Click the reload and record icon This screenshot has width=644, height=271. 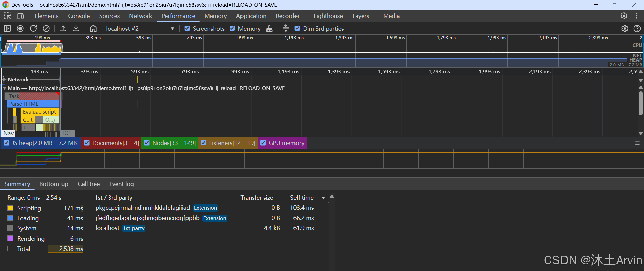[33, 29]
